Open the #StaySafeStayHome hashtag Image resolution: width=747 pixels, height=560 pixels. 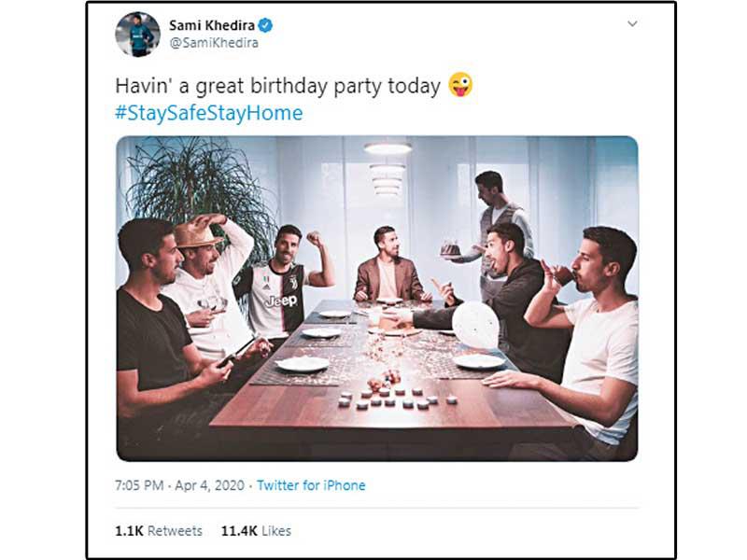pyautogui.click(x=208, y=113)
